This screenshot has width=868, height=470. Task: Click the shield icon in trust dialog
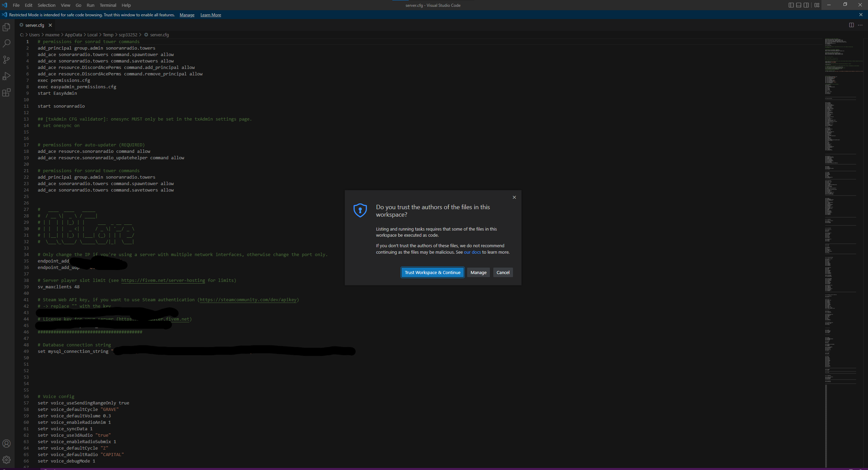pos(360,210)
